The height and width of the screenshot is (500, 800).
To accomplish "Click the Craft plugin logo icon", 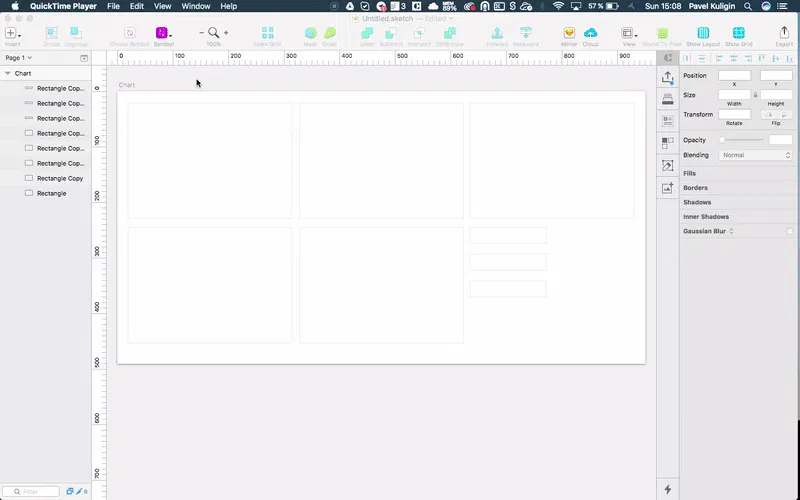I will [x=668, y=58].
